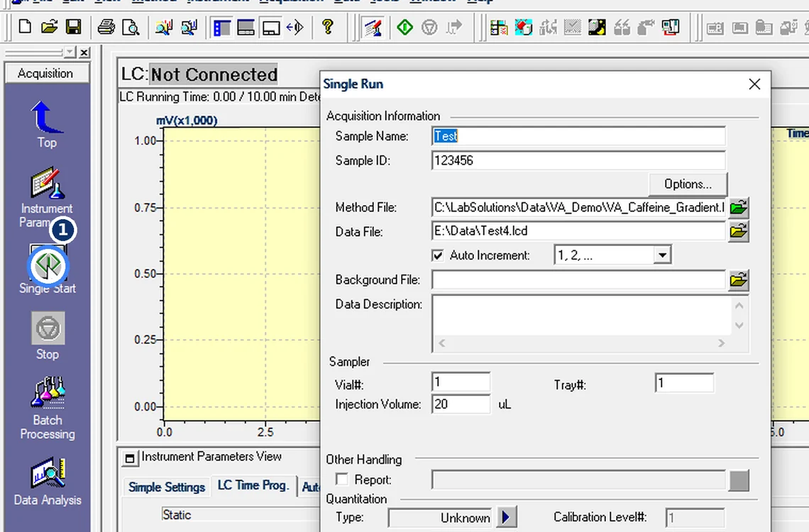The image size is (809, 532).
Task: Open Data Analysis from the sidebar
Action: (x=48, y=482)
